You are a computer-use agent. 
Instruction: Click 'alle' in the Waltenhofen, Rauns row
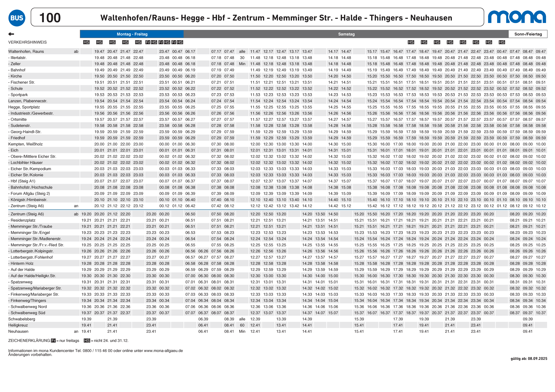coord(242,52)
